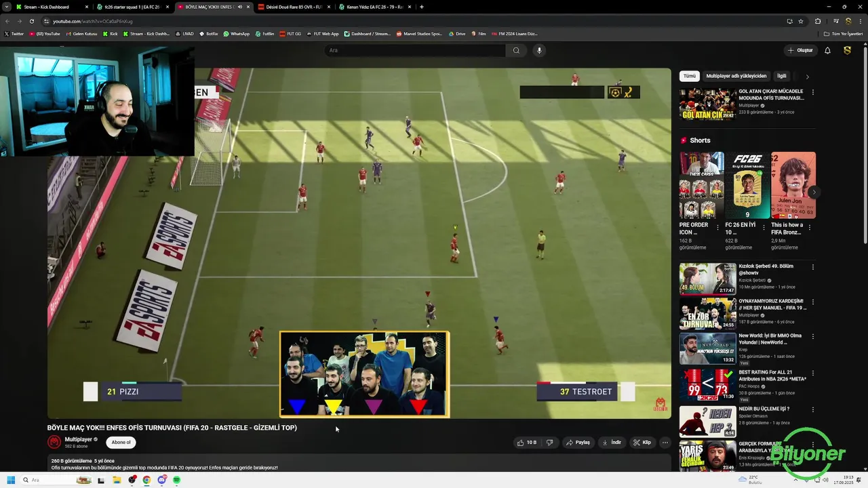
Task: Open New World MMO video thumbnail
Action: pos(708,348)
